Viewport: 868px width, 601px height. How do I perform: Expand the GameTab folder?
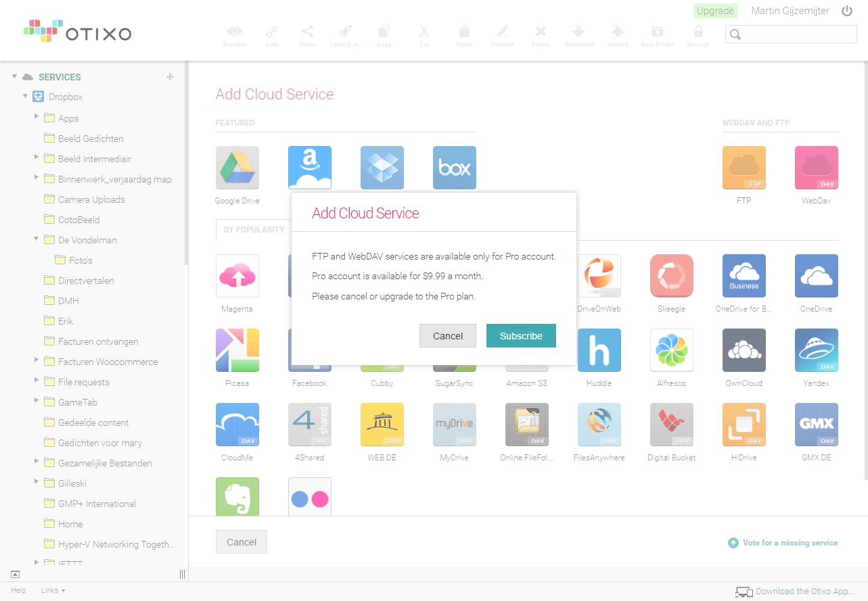(37, 401)
